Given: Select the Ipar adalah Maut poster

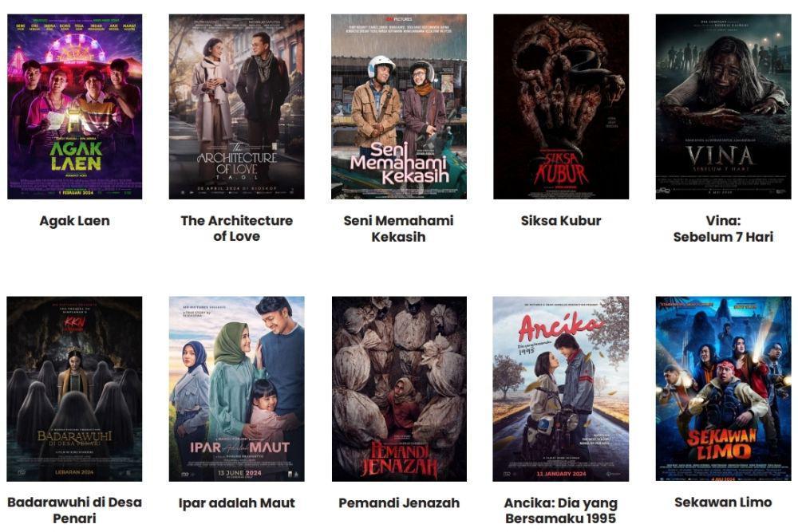Looking at the screenshot, I should tap(237, 389).
